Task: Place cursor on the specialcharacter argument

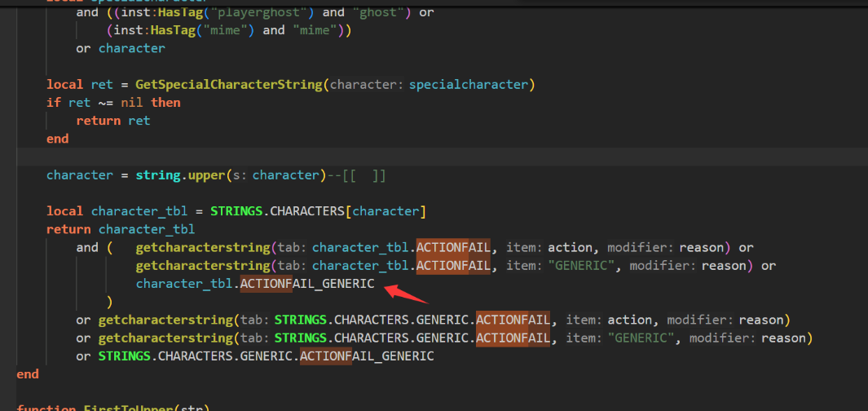Action: (x=469, y=85)
